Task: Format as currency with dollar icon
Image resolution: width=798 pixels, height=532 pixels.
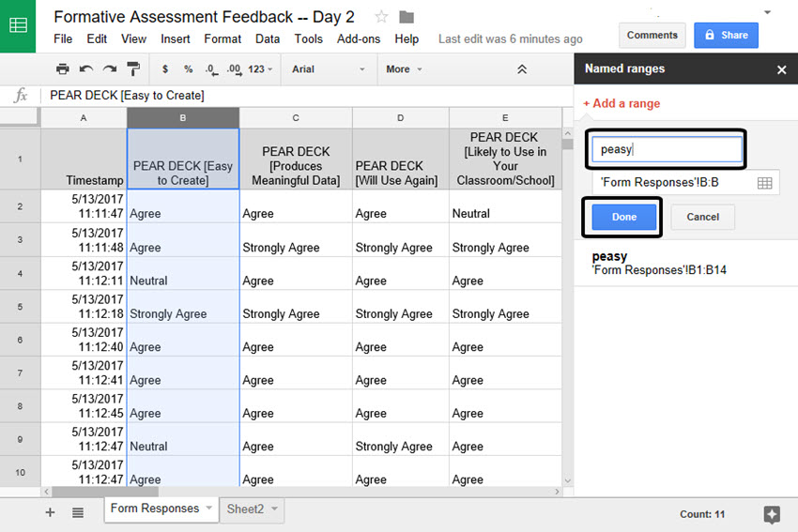Action: (x=165, y=69)
